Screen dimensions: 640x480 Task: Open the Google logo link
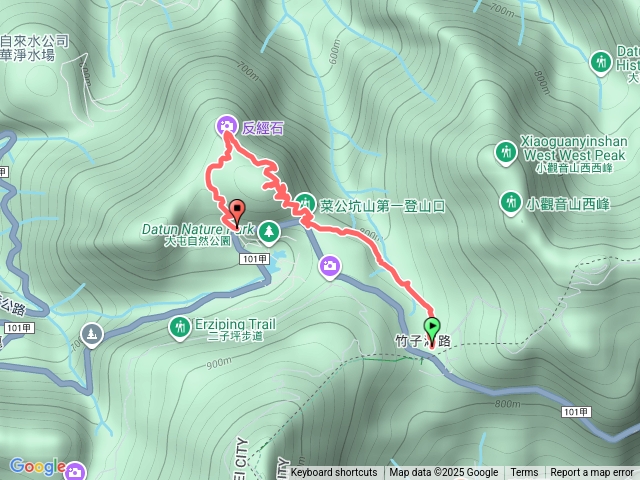[38, 466]
